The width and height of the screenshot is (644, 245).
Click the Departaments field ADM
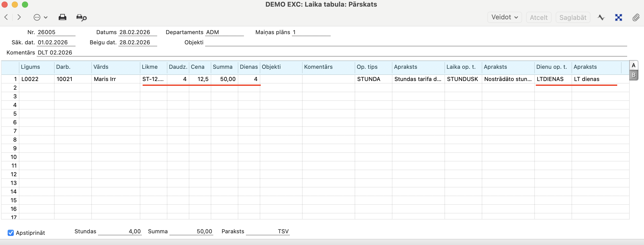[224, 32]
